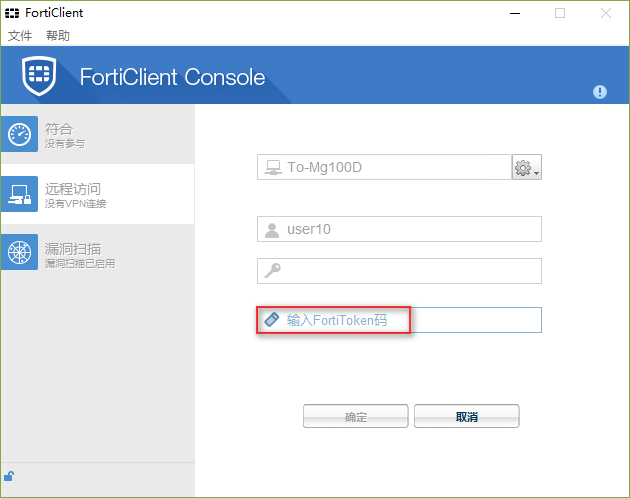The image size is (630, 498).
Task: Click the 没有参与 status text
Action: tap(65, 143)
